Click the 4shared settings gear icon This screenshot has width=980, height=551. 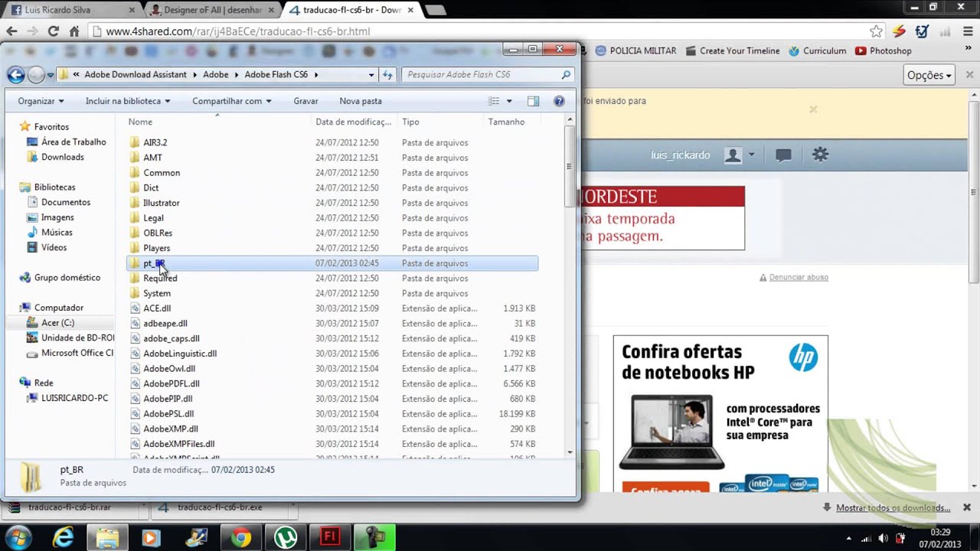tap(820, 155)
